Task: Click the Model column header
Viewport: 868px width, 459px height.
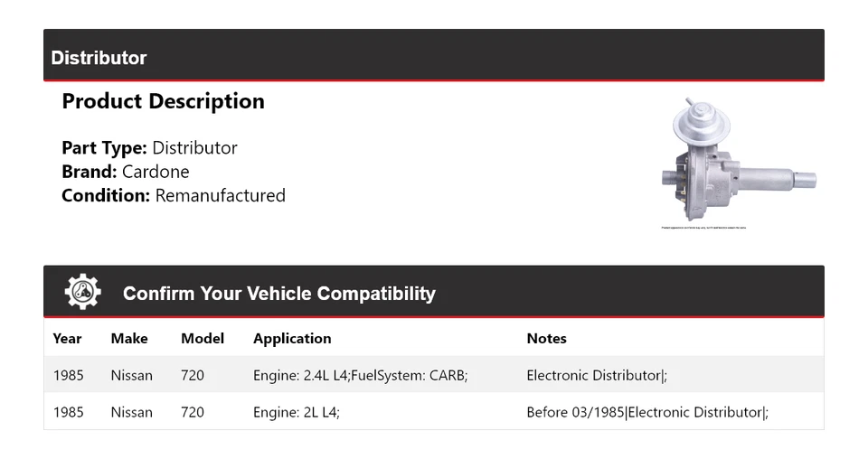Action: coord(203,339)
